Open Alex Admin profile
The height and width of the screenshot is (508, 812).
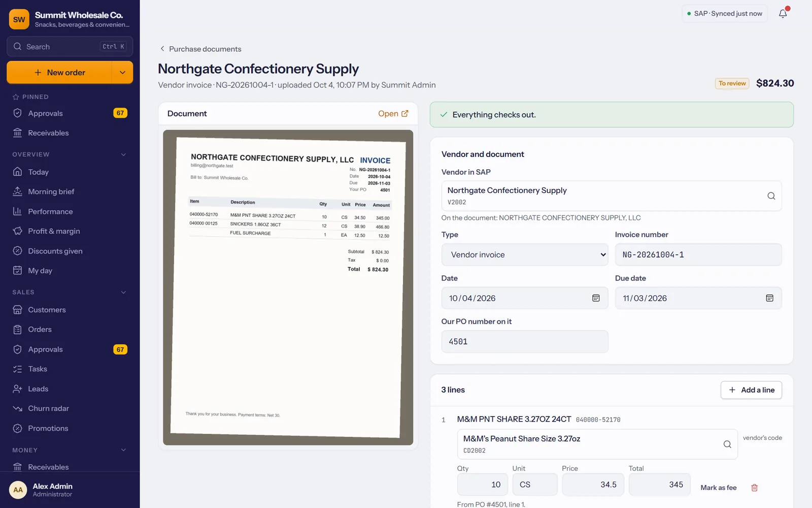pyautogui.click(x=70, y=490)
